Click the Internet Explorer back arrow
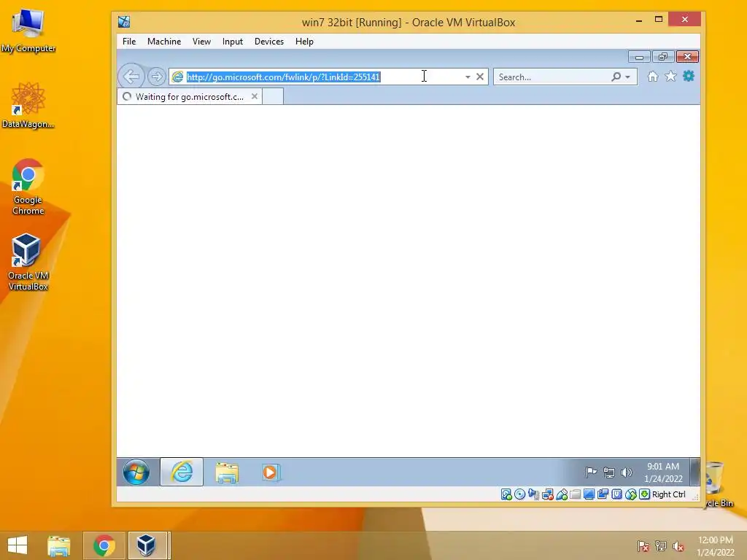This screenshot has height=560, width=747. click(131, 76)
